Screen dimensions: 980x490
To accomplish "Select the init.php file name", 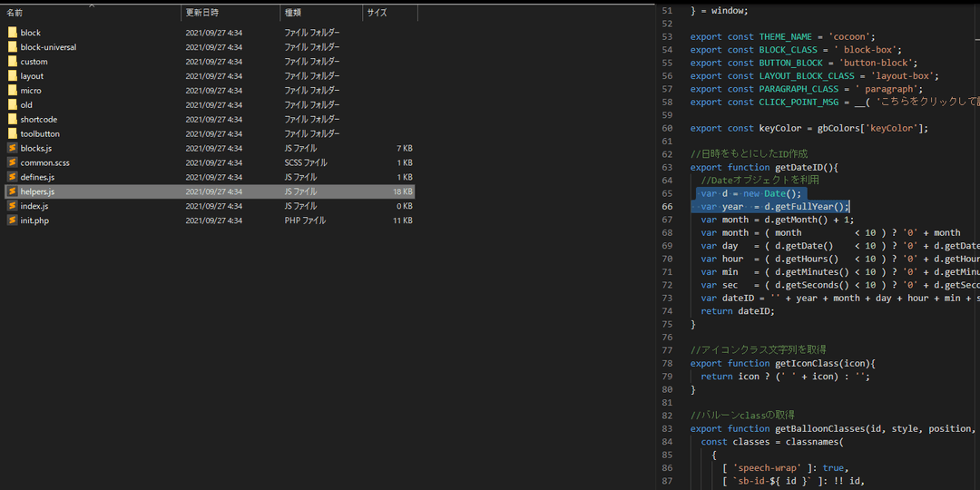I will pos(34,220).
